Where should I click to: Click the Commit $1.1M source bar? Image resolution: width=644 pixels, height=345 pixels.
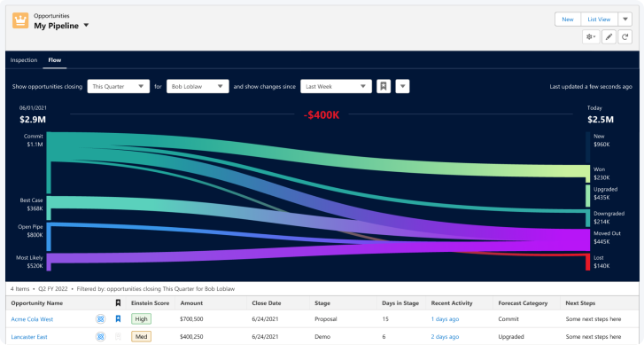click(49, 163)
